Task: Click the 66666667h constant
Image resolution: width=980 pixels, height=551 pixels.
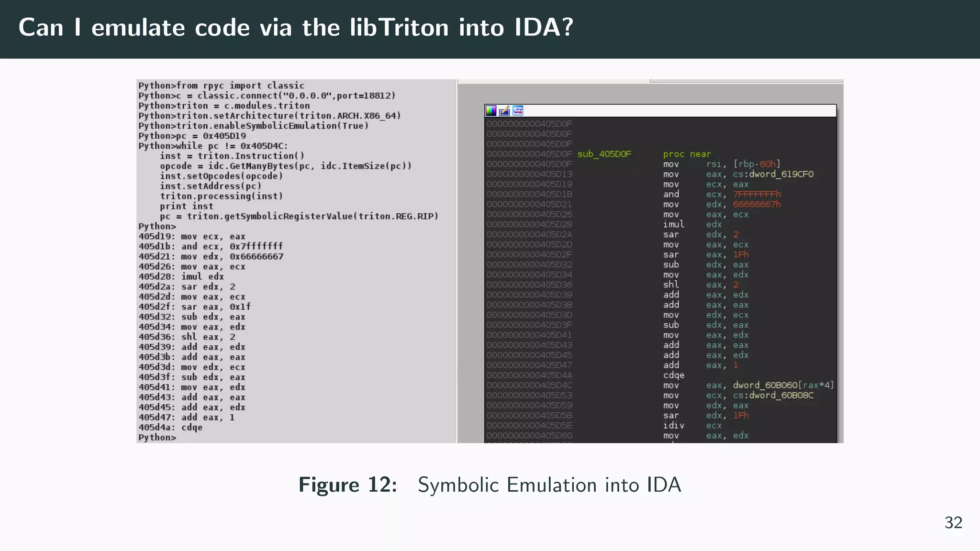Action: pyautogui.click(x=757, y=204)
